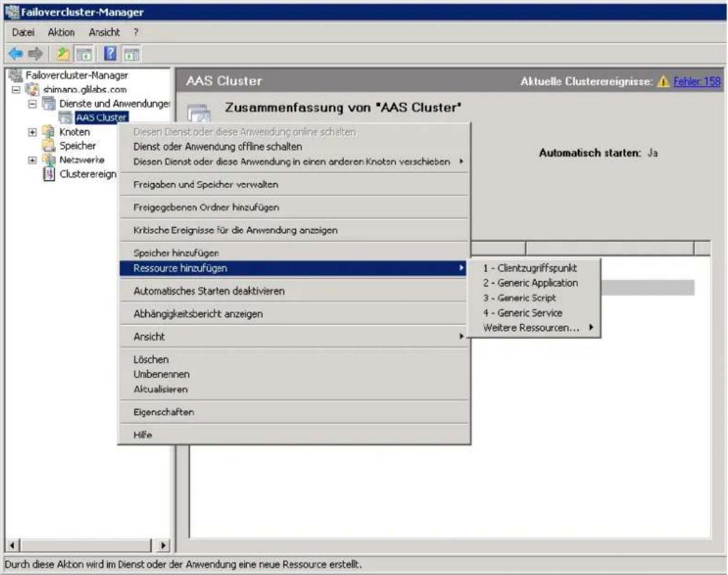Click the Failovercluster-Manager title bar icon
Viewport: 728px width, 575px height.
point(12,12)
